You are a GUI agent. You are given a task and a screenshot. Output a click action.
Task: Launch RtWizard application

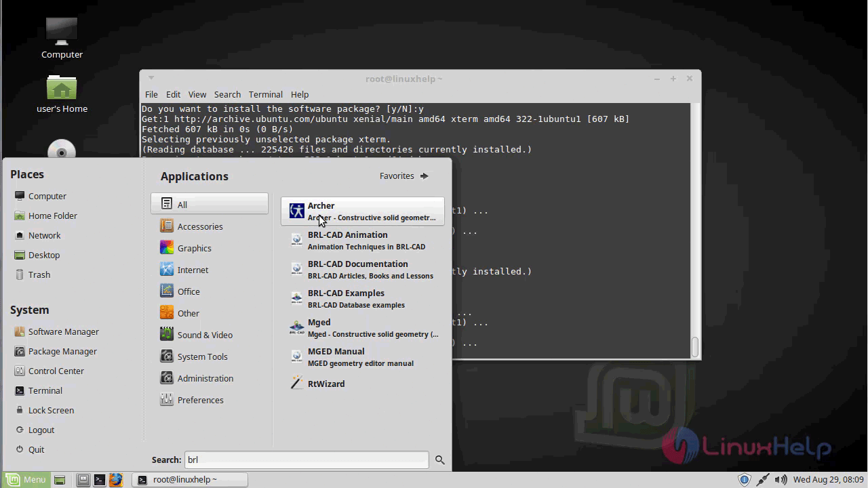click(362, 384)
